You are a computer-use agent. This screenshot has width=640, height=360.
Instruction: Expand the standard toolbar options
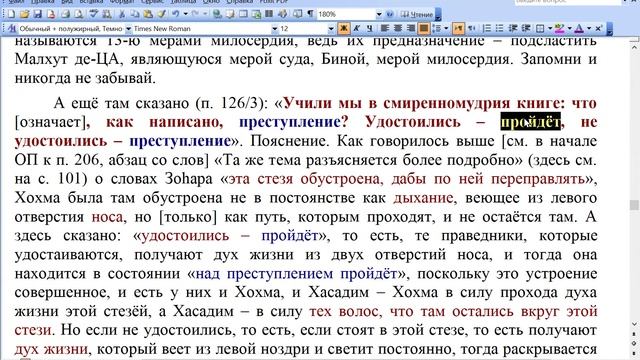[438, 15]
